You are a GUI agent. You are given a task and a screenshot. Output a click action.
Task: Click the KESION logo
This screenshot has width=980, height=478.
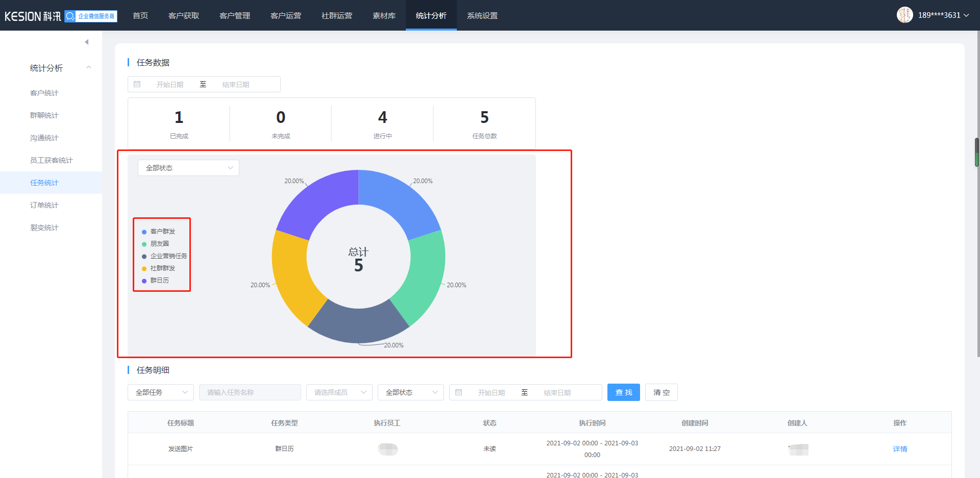(33, 16)
